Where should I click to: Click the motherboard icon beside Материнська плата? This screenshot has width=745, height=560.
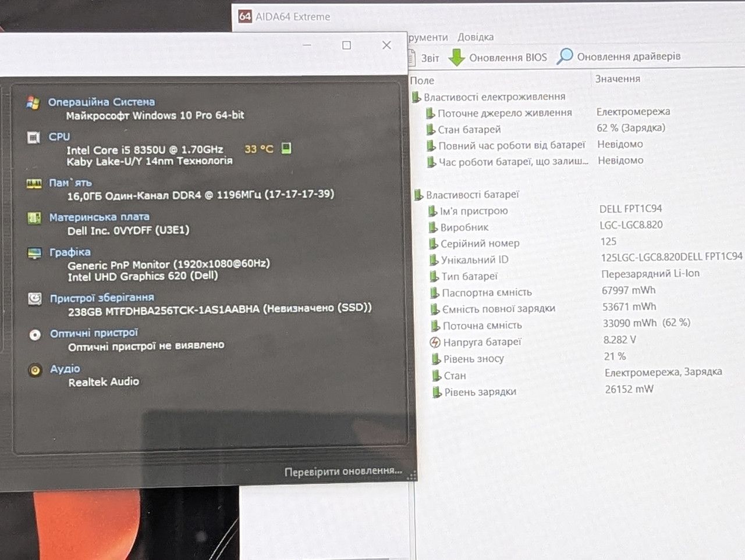(34, 217)
